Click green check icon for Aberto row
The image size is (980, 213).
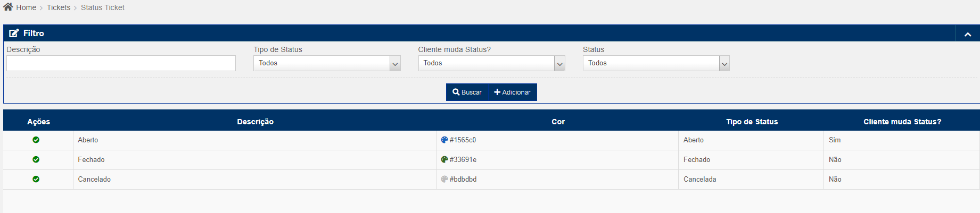point(36,140)
